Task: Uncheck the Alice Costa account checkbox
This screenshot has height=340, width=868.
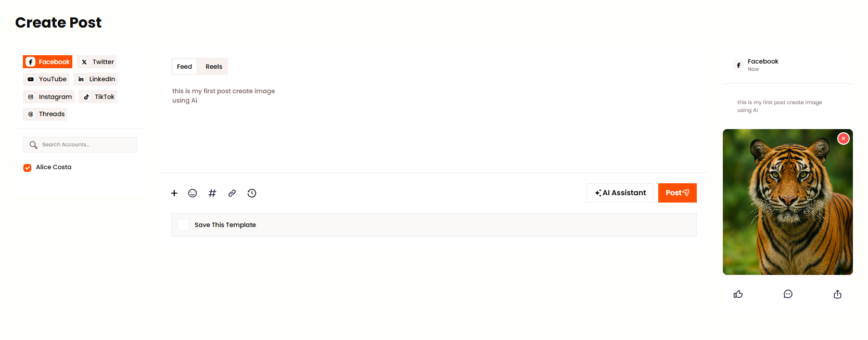Action: coord(28,168)
